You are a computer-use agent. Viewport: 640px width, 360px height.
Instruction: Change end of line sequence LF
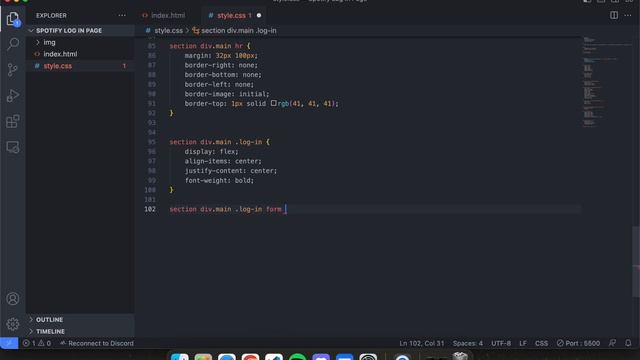pyautogui.click(x=522, y=343)
